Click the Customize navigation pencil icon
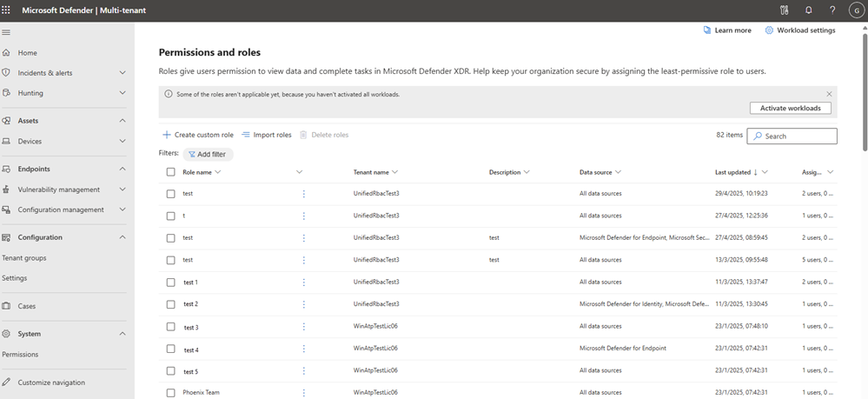This screenshot has height=399, width=868. pyautogui.click(x=7, y=382)
